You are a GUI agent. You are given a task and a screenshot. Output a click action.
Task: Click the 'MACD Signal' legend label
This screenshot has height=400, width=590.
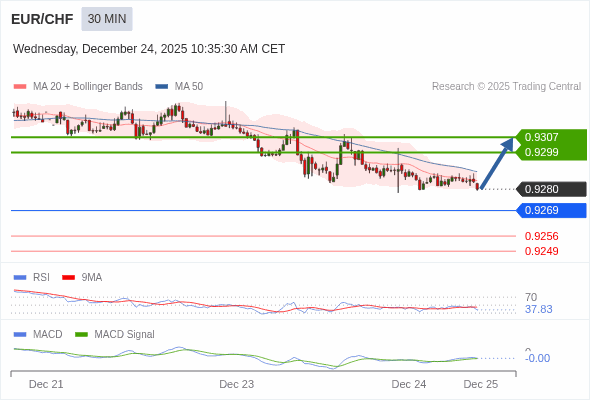pos(125,335)
